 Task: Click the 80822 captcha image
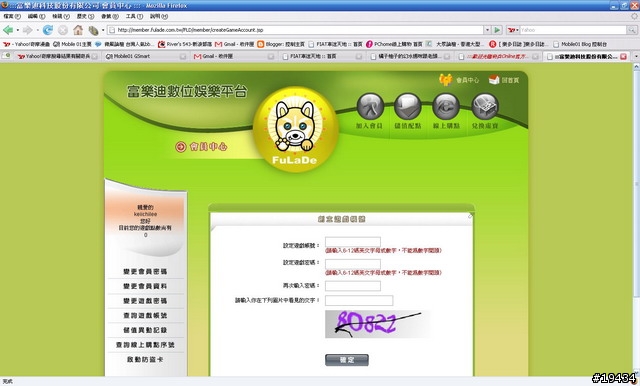coord(378,324)
